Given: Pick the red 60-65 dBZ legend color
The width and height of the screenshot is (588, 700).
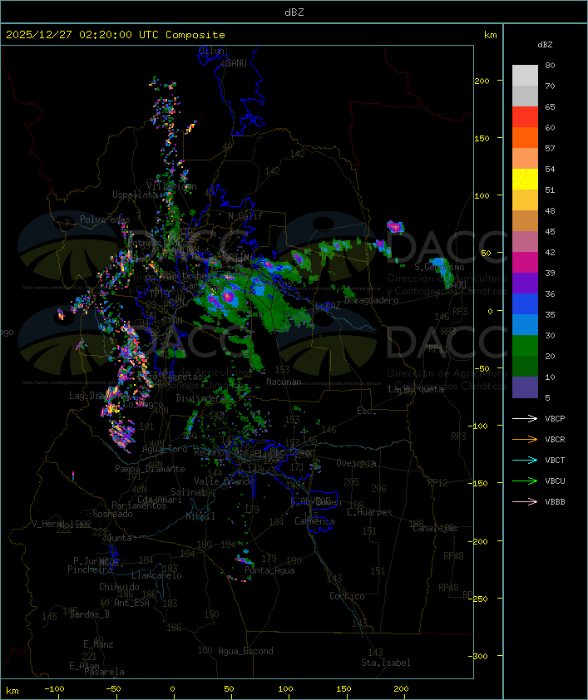Looking at the screenshot, I should pos(525,117).
